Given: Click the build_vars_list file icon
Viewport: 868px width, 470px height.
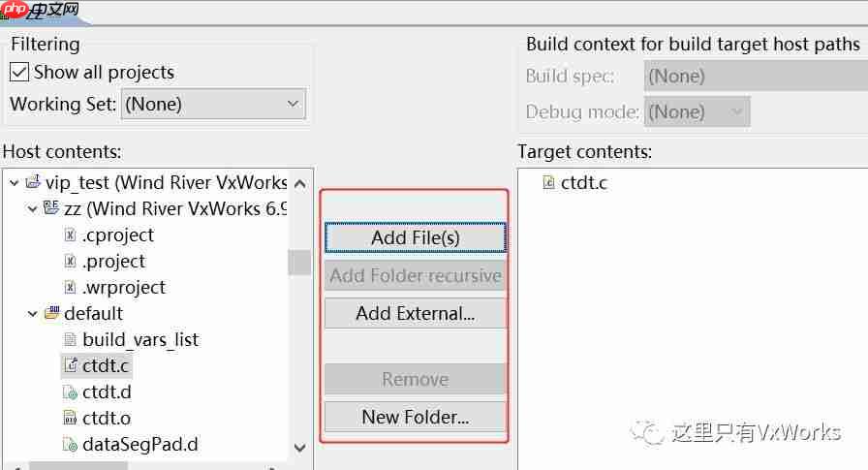Looking at the screenshot, I should pyautogui.click(x=70, y=340).
